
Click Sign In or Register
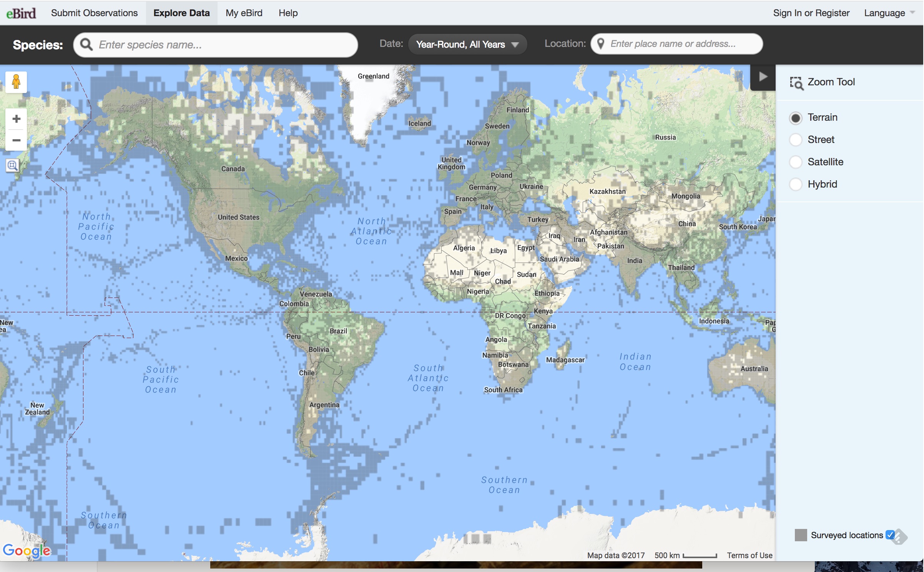point(811,13)
